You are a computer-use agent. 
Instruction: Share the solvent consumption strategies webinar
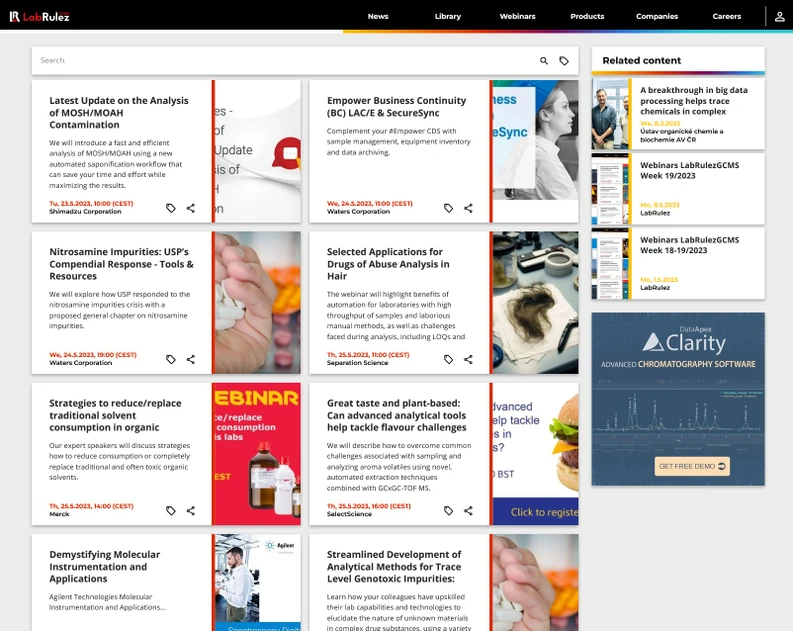coord(191,511)
